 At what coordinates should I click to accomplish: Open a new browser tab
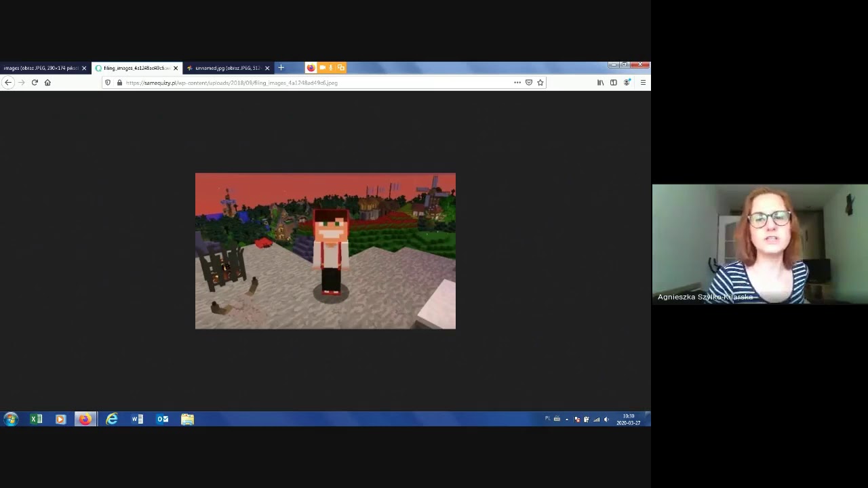pos(281,68)
